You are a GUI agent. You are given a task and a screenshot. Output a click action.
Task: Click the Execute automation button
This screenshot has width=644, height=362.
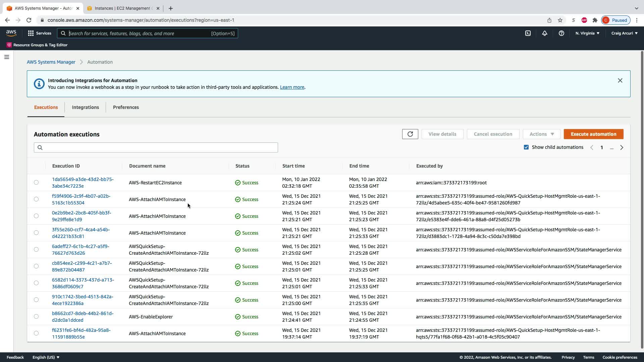pos(593,134)
